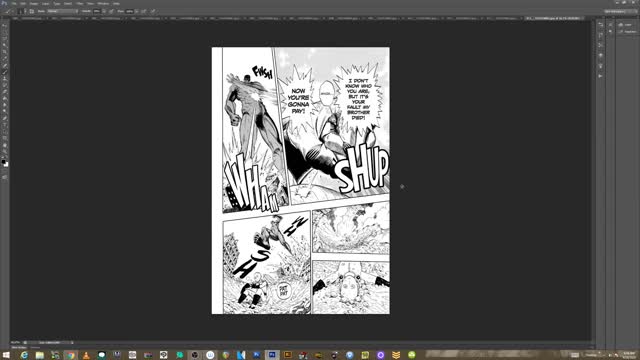The height and width of the screenshot is (360, 640).
Task: Open the Flow value dropdown
Action: pos(136,11)
